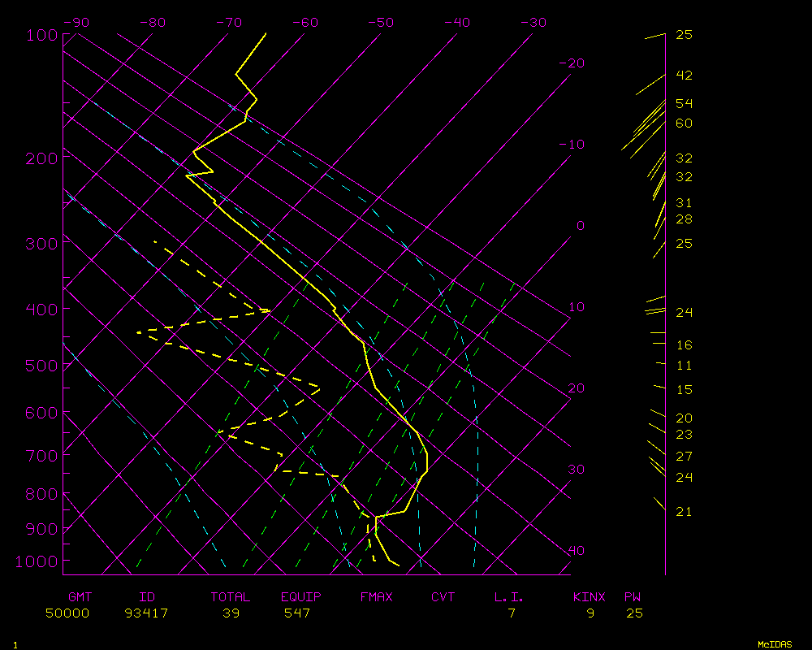Click the KINX label
Viewport: 812px width, 650px height.
coord(590,597)
